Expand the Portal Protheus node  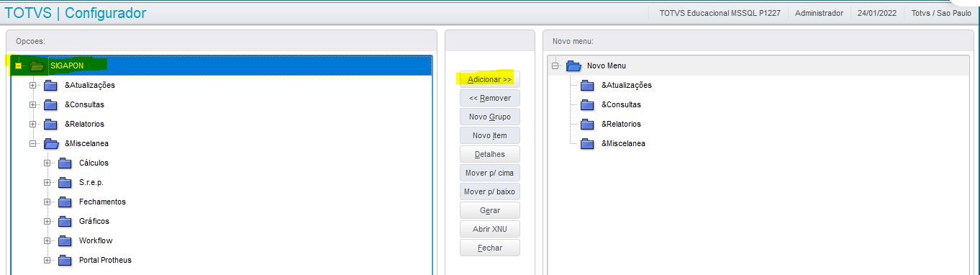47,261
